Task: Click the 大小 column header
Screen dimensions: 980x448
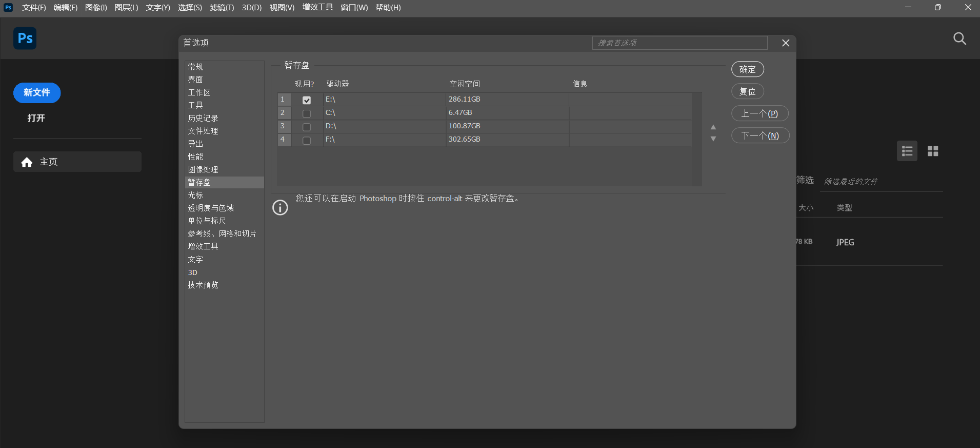Action: tap(806, 208)
